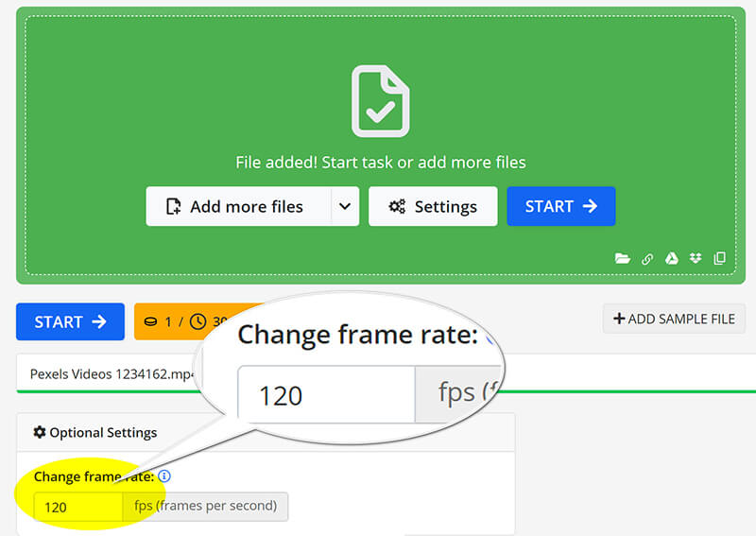Import from Dropbox icon
Viewport: 756px width, 536px height.
696,258
